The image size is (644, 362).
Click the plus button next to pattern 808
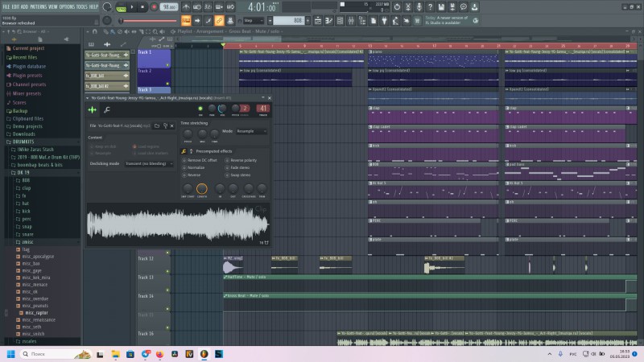point(308,21)
